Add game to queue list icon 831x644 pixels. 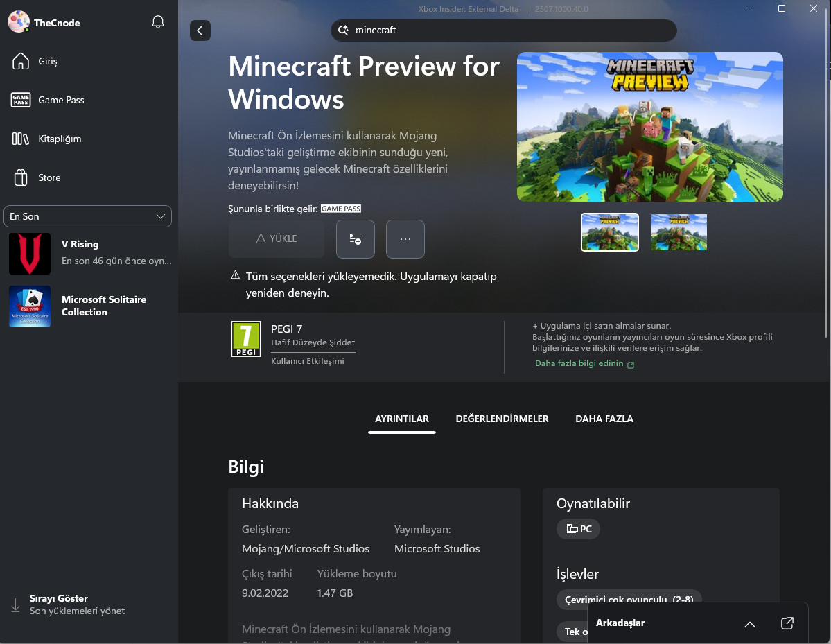click(x=355, y=239)
